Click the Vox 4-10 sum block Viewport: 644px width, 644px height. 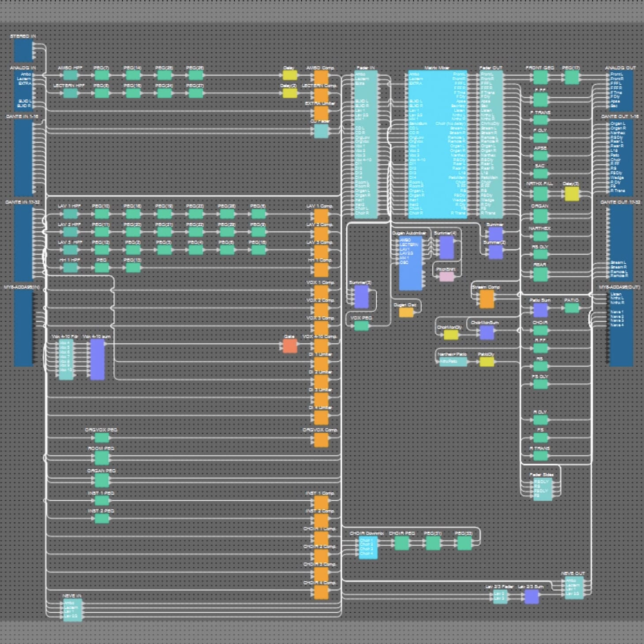[97, 359]
